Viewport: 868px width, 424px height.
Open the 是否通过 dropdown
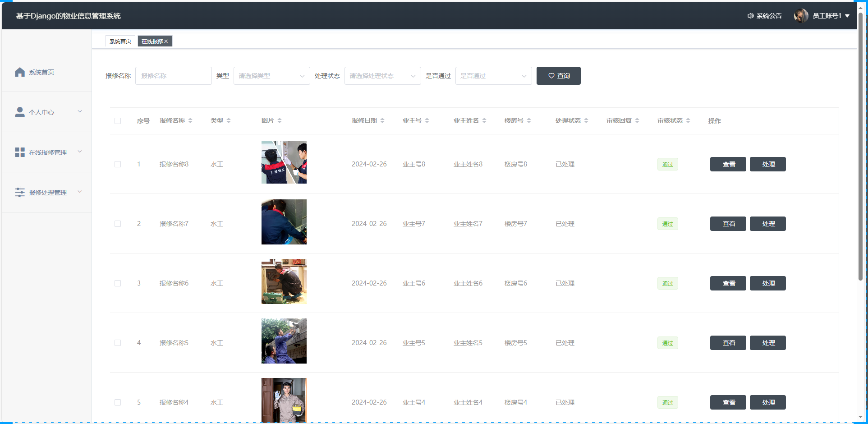[x=494, y=76]
